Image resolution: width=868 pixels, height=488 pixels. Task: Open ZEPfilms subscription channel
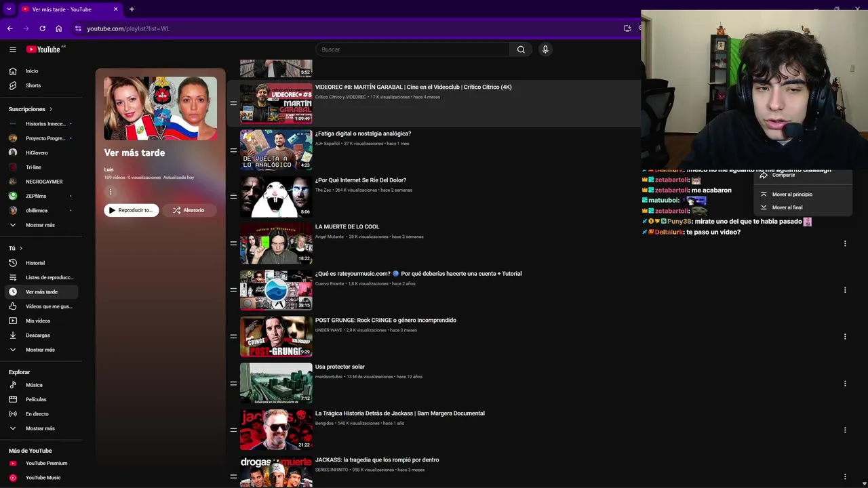[x=41, y=196]
